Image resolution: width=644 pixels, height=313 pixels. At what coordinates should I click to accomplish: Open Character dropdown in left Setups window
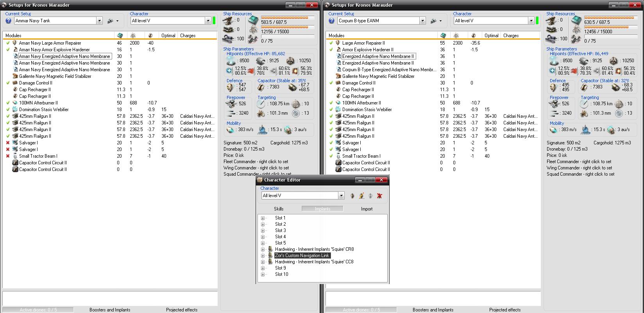click(208, 21)
